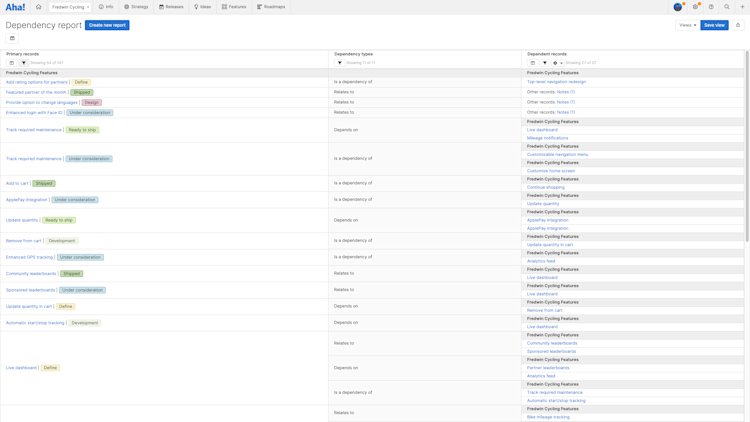Open Continue shopping dependent record
750x422 pixels.
[546, 187]
